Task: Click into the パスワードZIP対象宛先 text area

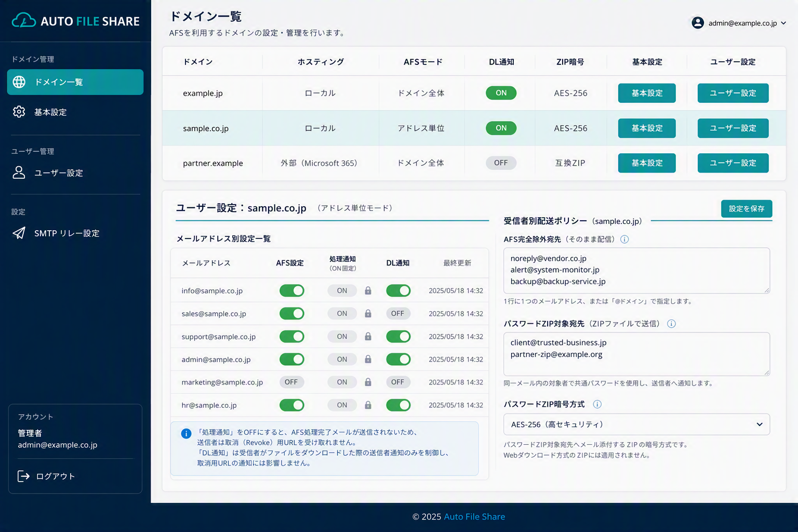Action: [636, 354]
